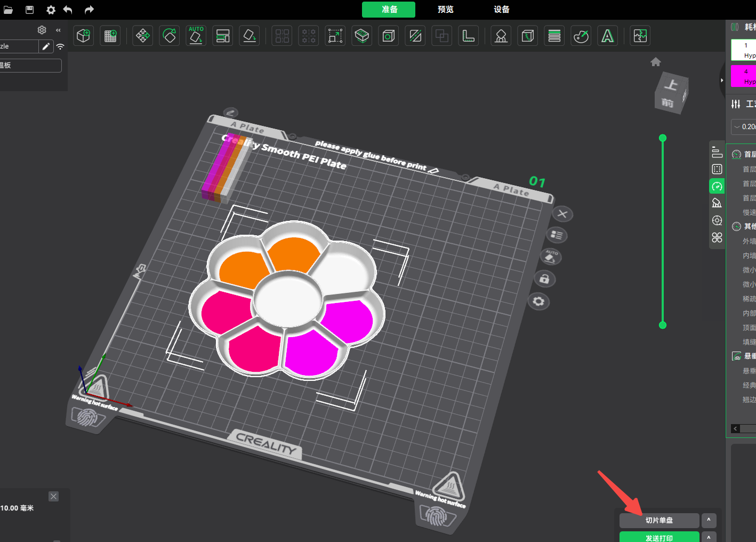Click the 切片单盘 slice button

pos(659,520)
